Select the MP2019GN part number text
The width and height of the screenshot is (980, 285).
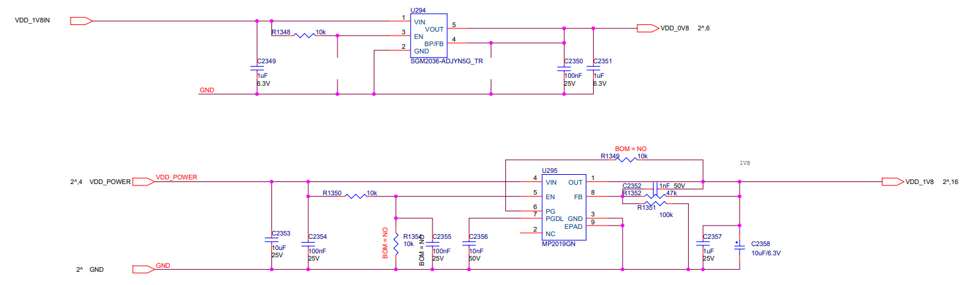tap(559, 243)
